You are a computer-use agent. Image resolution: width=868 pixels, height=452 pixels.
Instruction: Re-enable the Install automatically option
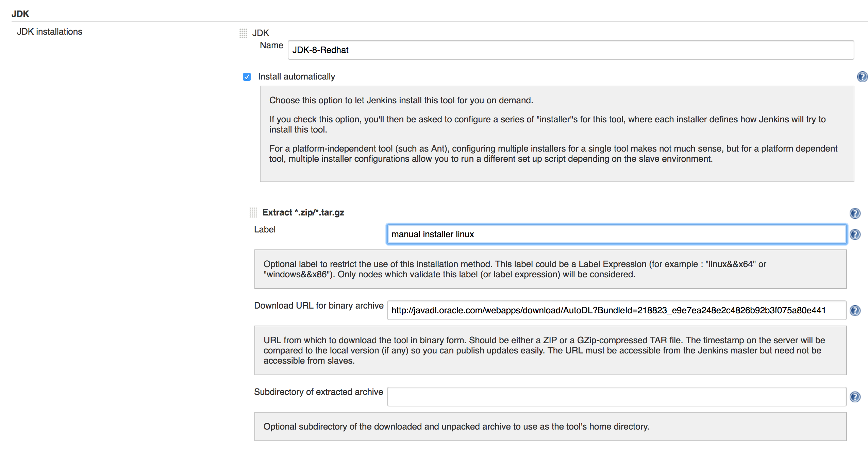coord(247,77)
